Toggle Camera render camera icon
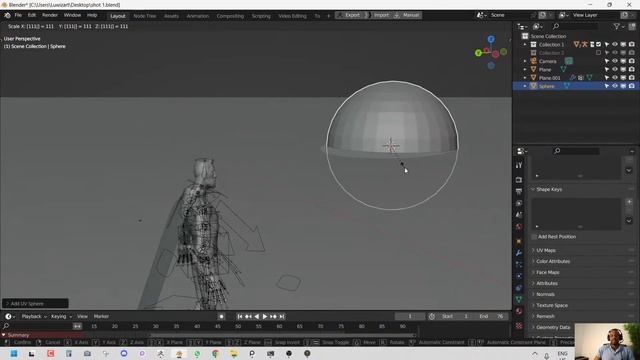640x360 pixels. tap(631, 61)
